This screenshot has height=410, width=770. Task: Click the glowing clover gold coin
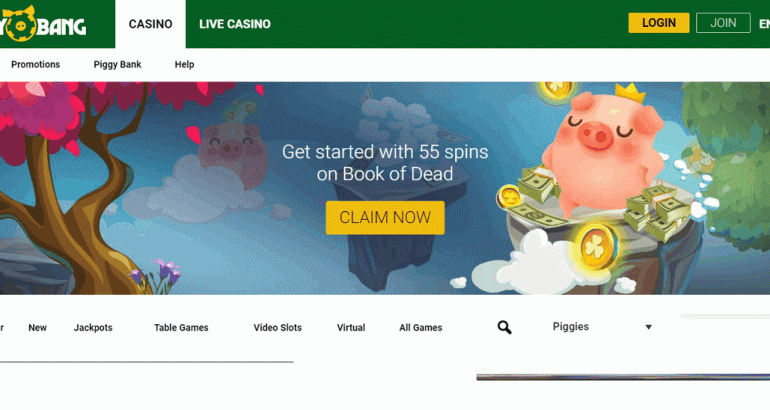(596, 246)
